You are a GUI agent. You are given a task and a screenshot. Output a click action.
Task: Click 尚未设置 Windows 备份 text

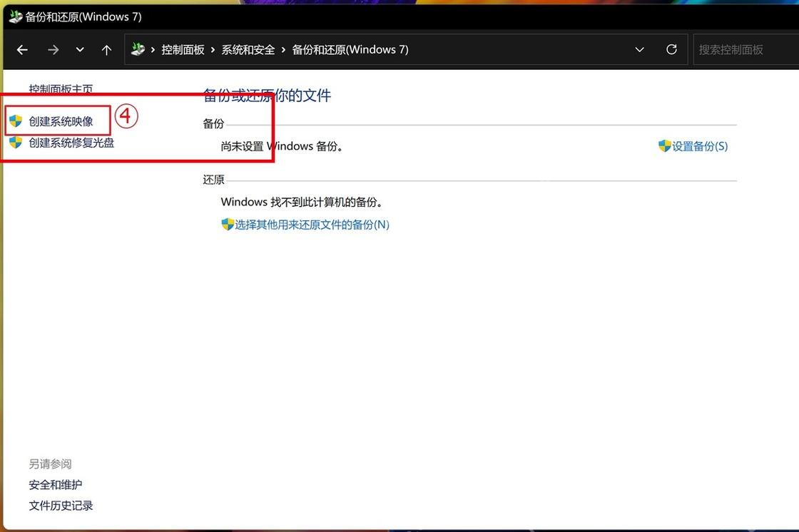tap(282, 146)
